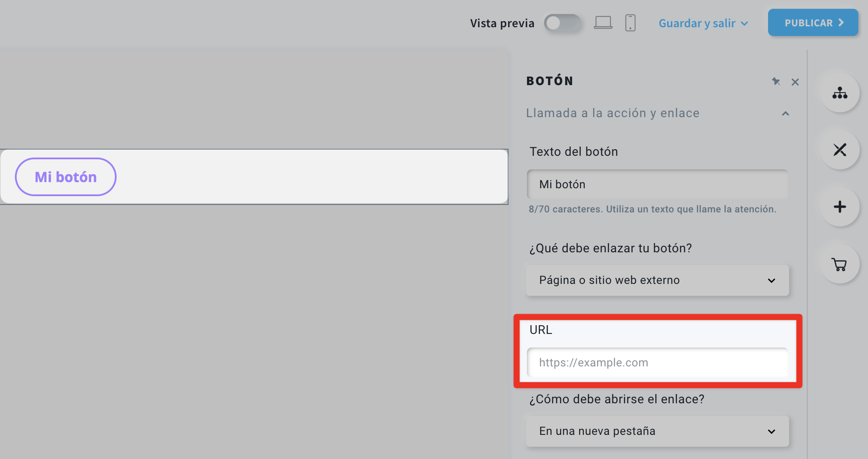Switch to mobile phone preview icon

[x=630, y=23]
